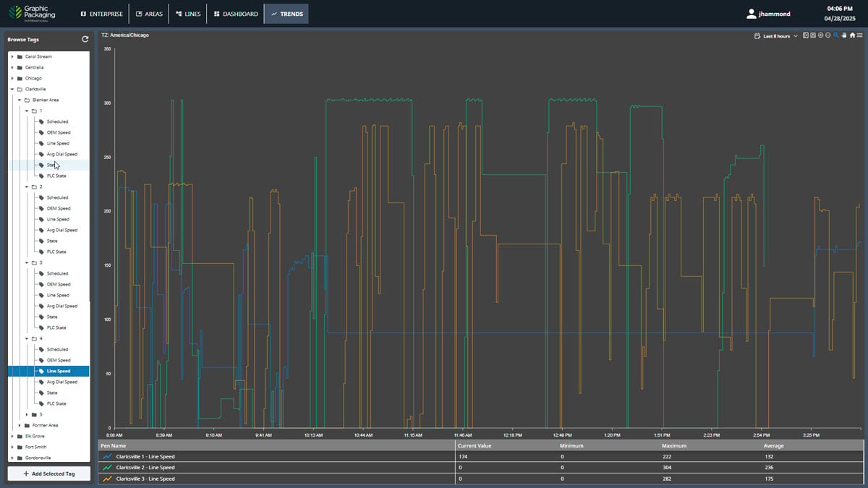Click the Fort Smith folder icon
Image resolution: width=868 pixels, height=488 pixels.
(20, 447)
